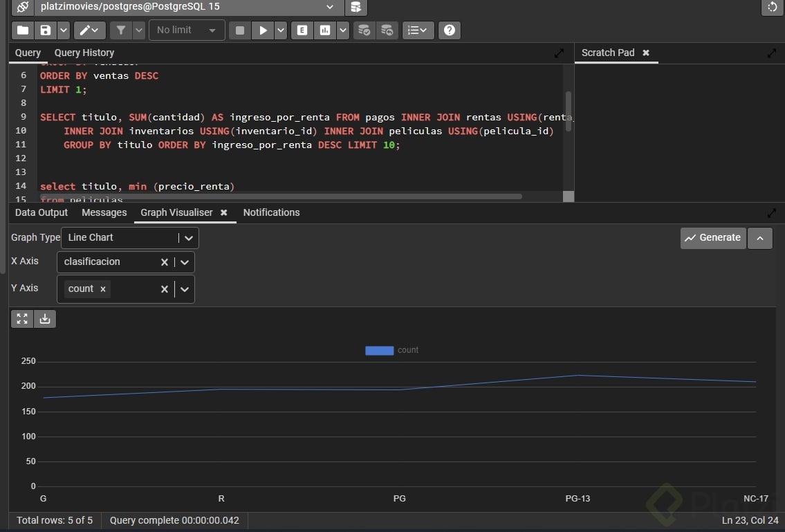Run the query with the Execute play button
Viewport: 785px width, 532px height.
click(262, 30)
